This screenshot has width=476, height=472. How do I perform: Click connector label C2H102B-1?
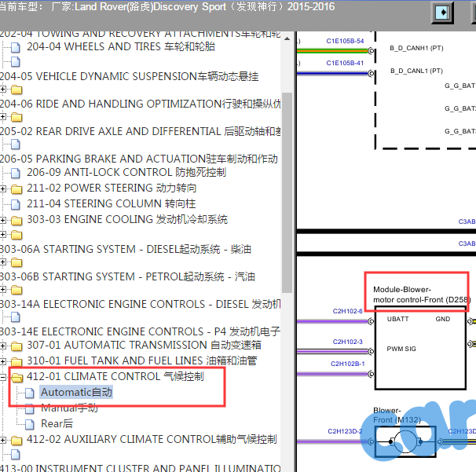(348, 364)
